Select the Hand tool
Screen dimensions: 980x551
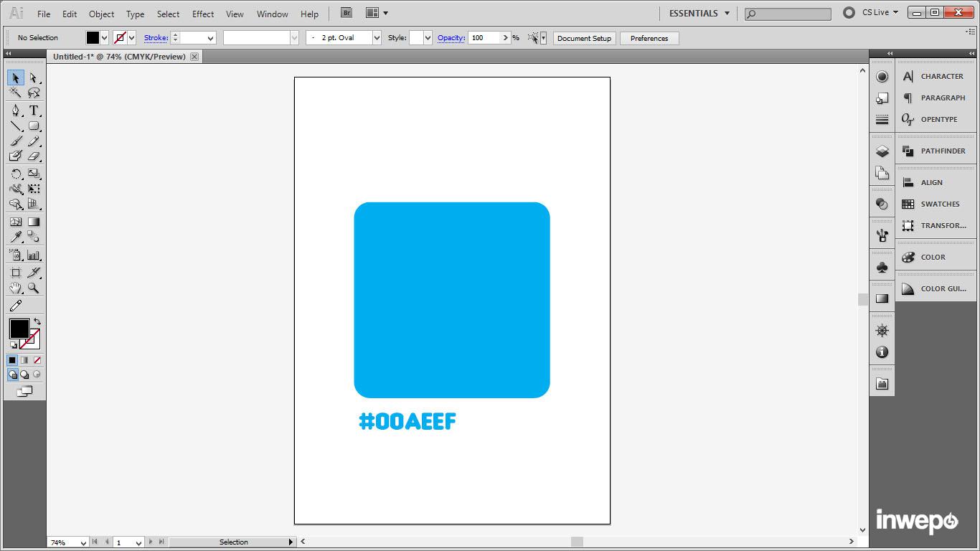[16, 288]
